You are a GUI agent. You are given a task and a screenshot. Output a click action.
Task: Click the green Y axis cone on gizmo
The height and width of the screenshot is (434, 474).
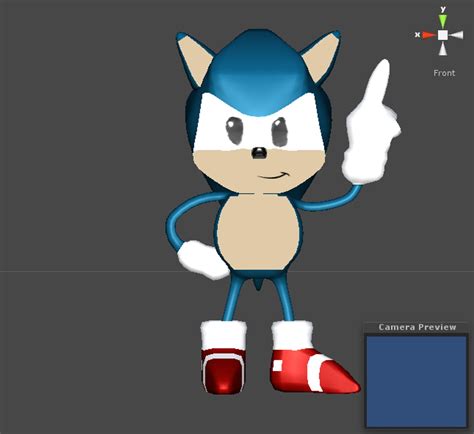point(443,21)
